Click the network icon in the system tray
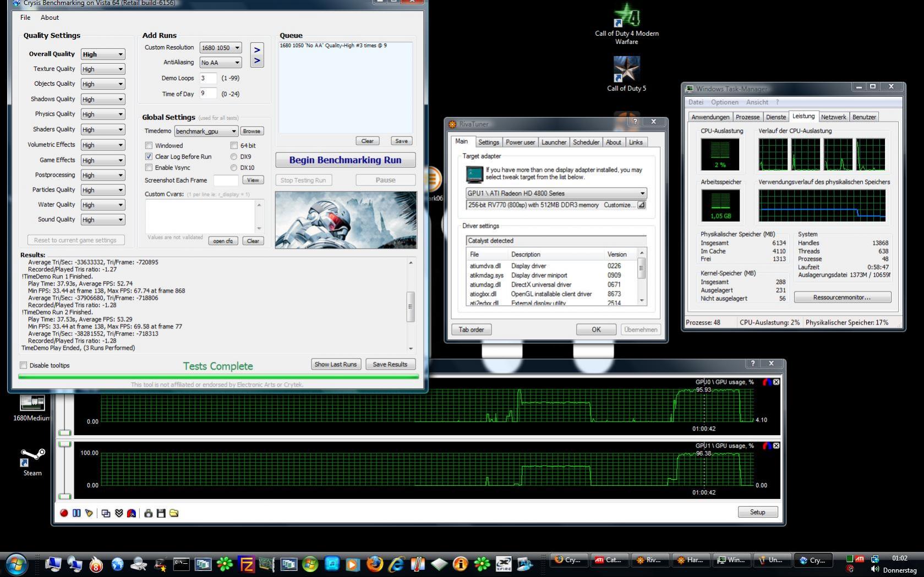Image resolution: width=924 pixels, height=577 pixels. [875, 559]
